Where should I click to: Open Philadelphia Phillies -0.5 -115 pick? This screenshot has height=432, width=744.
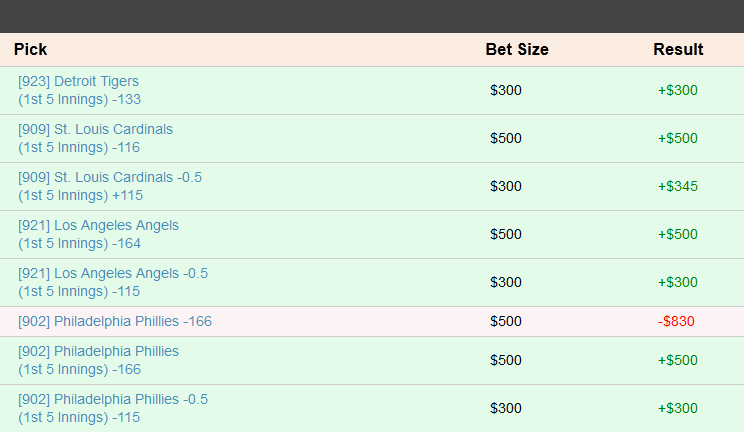(x=113, y=408)
